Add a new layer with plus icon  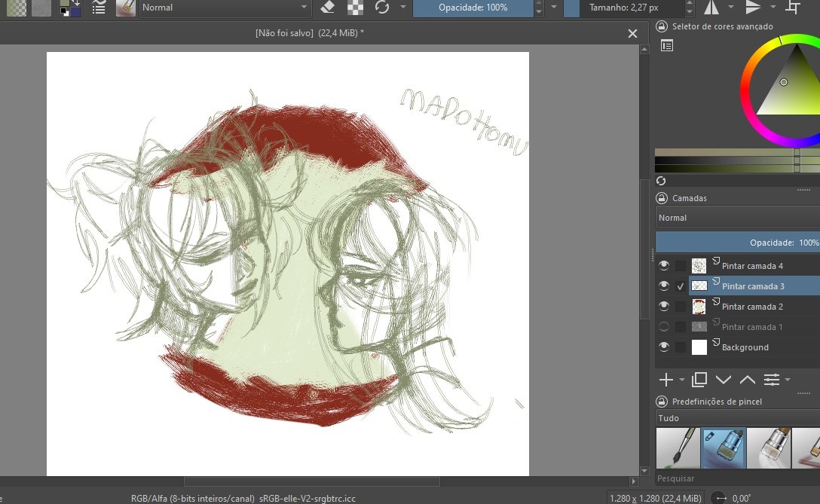[x=665, y=380]
